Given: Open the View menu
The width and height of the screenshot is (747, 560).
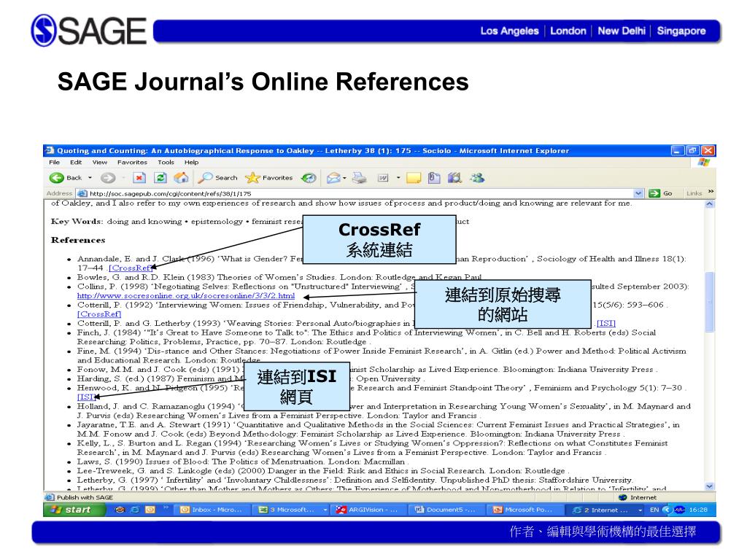Looking at the screenshot, I should pos(99,163).
